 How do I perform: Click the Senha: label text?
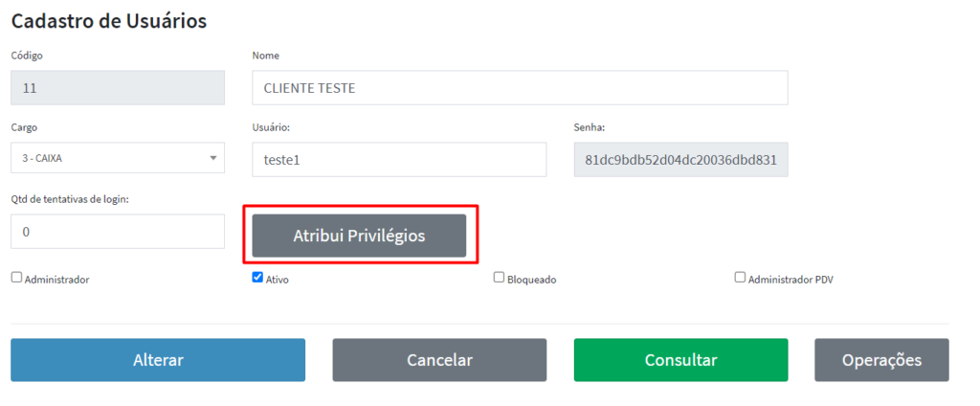pos(590,127)
